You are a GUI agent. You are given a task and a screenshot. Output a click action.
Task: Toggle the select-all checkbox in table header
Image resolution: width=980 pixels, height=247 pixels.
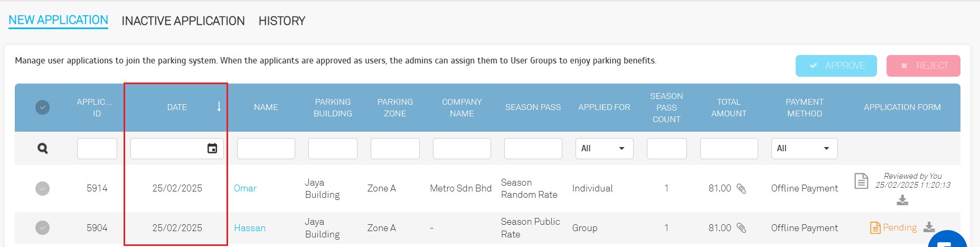tap(42, 107)
